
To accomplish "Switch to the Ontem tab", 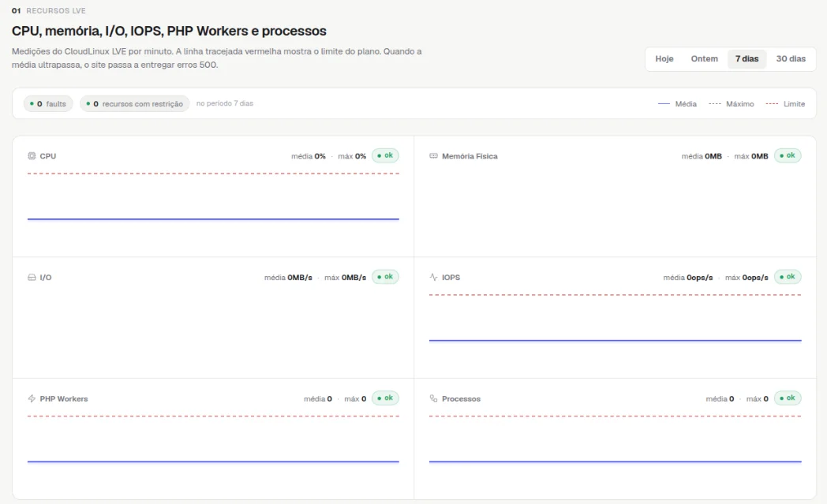I will [704, 58].
